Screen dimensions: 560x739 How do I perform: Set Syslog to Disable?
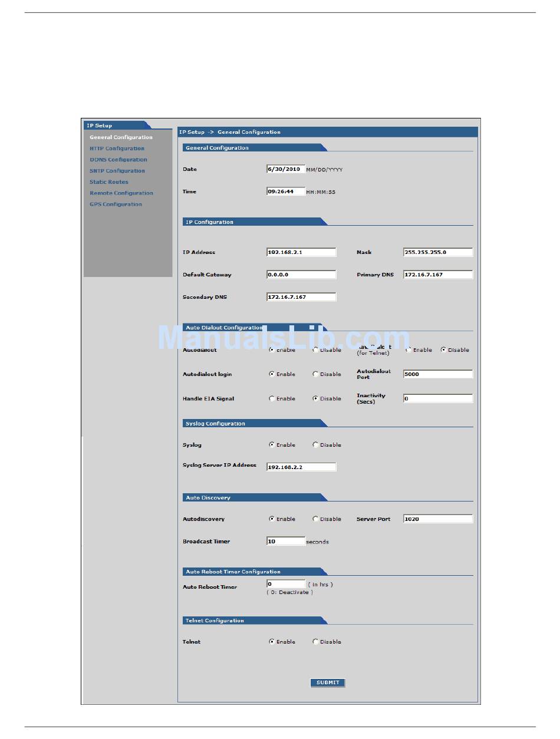pos(315,445)
